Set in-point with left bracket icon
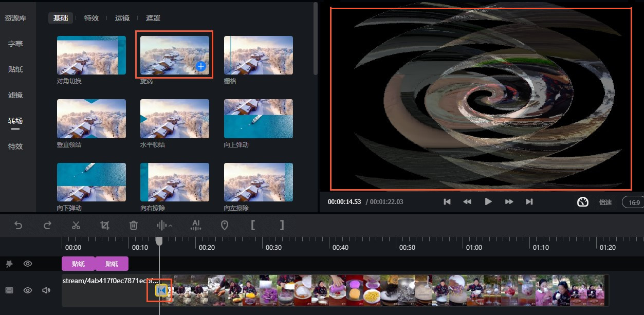This screenshot has height=315, width=644. pyautogui.click(x=253, y=225)
